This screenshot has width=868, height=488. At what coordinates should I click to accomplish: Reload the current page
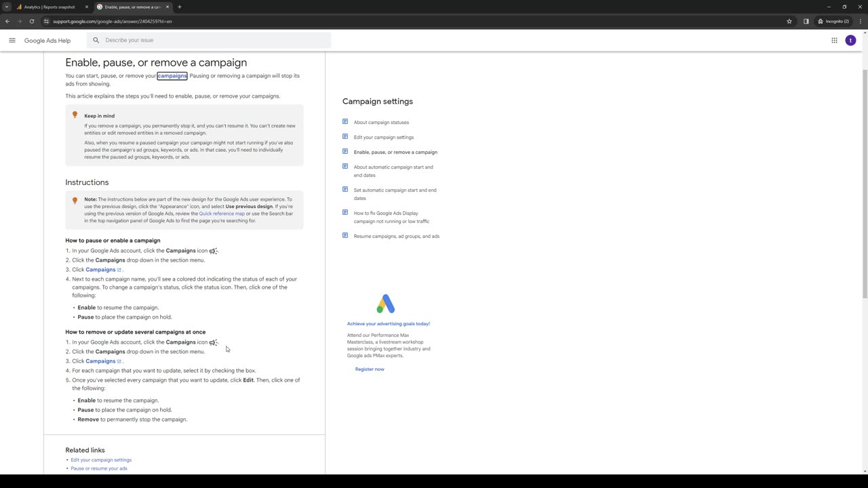click(x=31, y=21)
